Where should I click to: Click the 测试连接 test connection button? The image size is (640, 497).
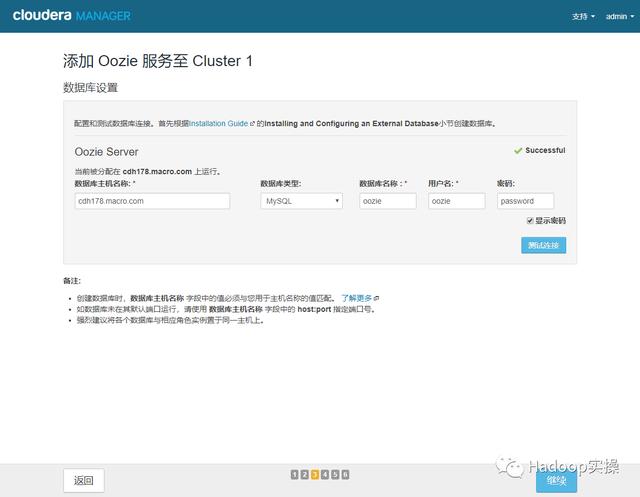(x=543, y=245)
